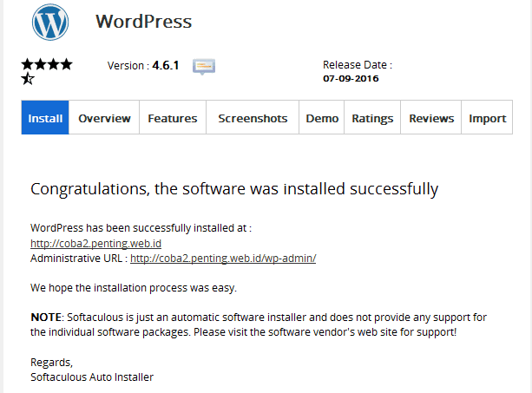View the Screenshots tab
The image size is (532, 393).
pos(253,117)
